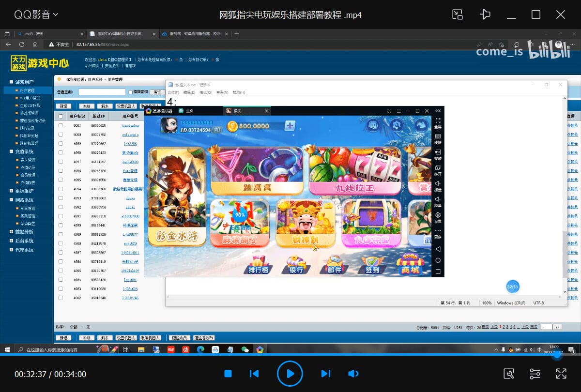The height and width of the screenshot is (392, 581).
Task: Check the select-all box in table header
Action: [x=61, y=116]
